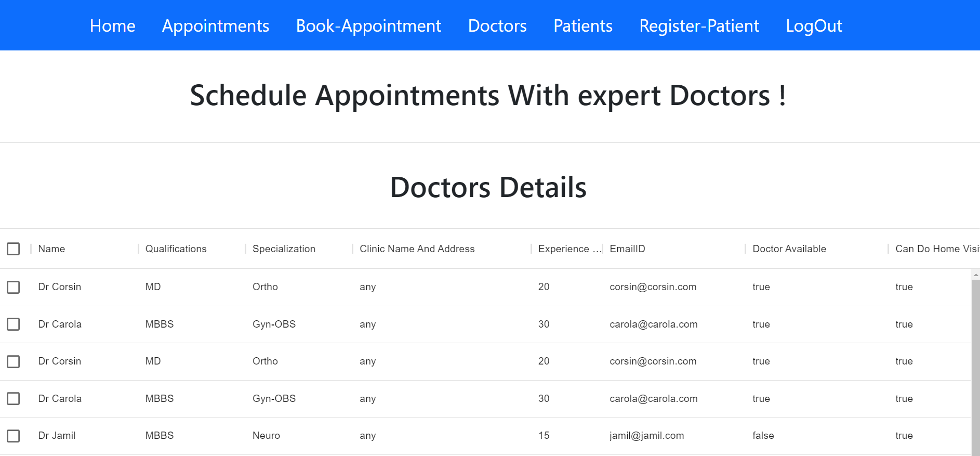Check the second Dr Carola row checkbox
The image size is (980, 456).
(x=14, y=398)
